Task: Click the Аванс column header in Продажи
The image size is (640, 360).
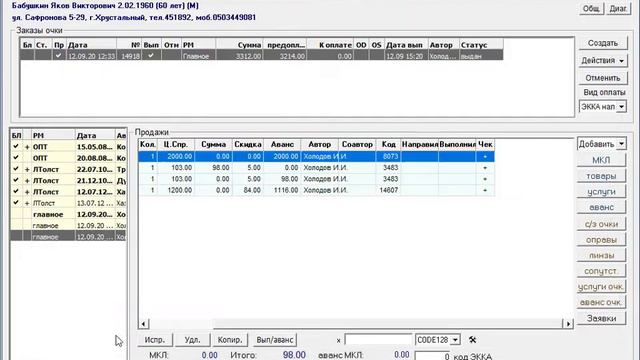Action: 282,144
